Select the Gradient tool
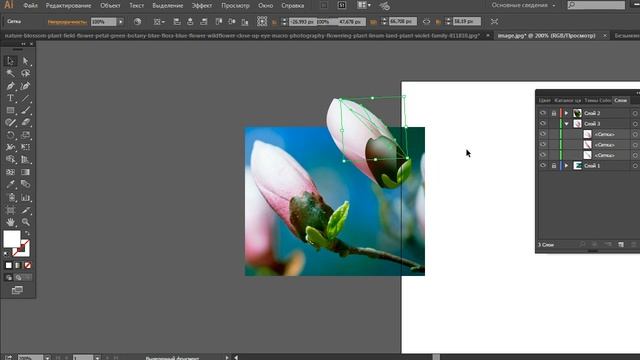640x360 pixels. pos(25,172)
